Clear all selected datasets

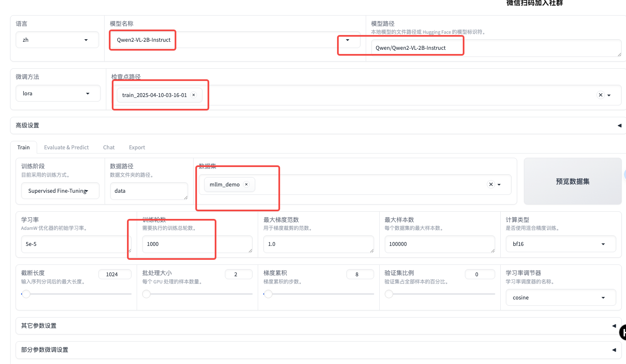[491, 184]
